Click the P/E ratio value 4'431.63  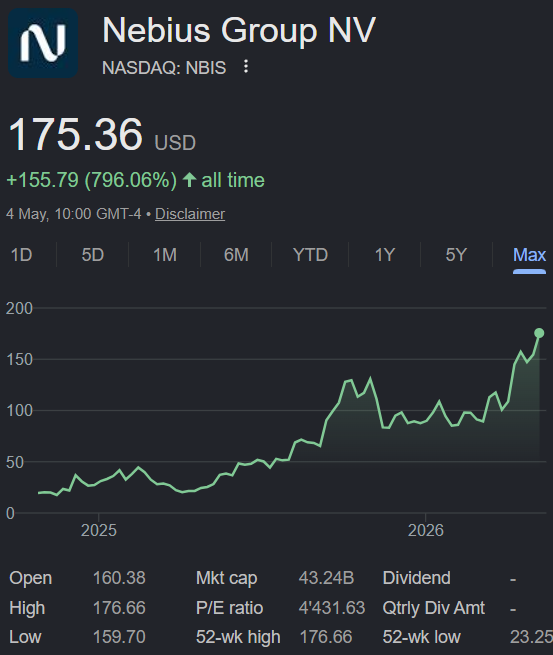point(332,608)
